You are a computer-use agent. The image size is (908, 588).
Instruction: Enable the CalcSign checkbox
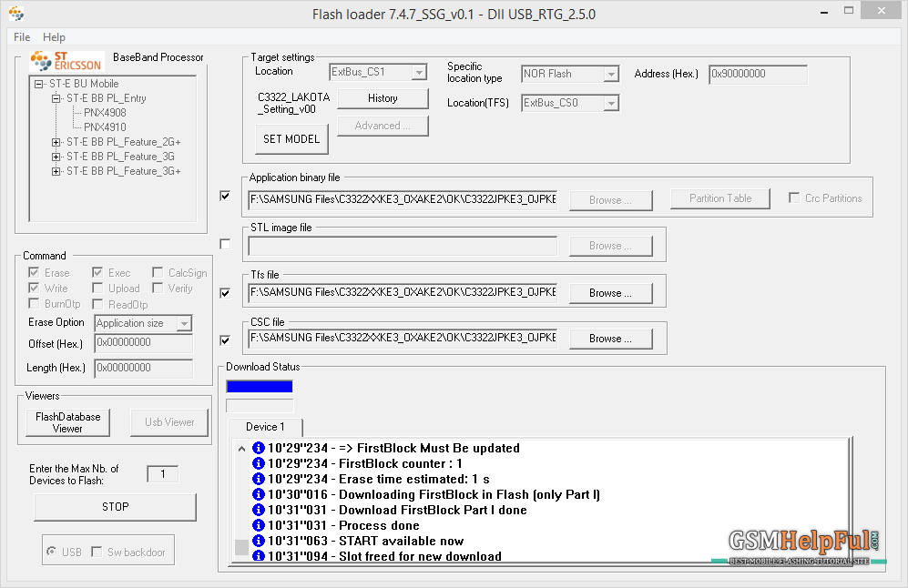click(158, 272)
